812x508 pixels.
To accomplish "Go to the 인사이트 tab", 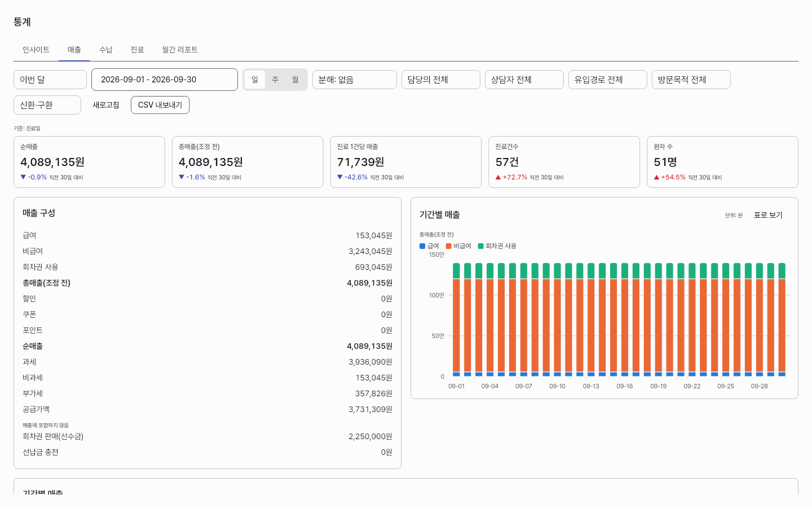I will click(x=36, y=50).
